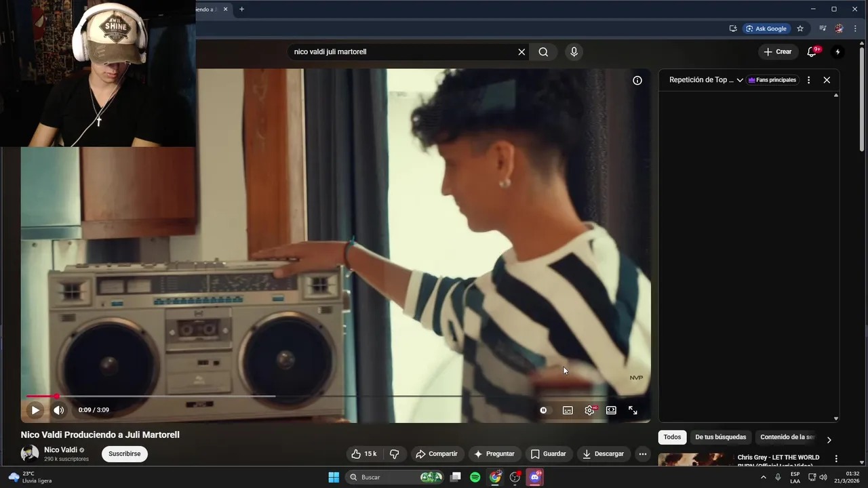Dislike the video with thumbs down
Image resolution: width=868 pixels, height=488 pixels.
395,454
